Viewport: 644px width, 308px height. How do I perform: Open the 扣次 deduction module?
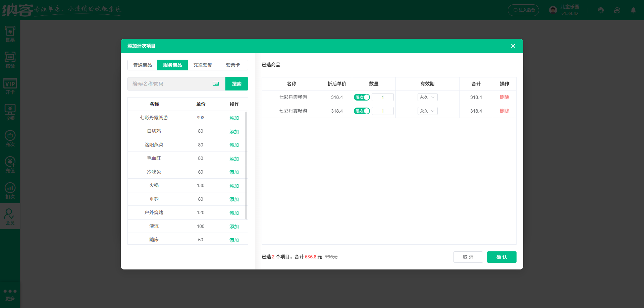pos(10,190)
